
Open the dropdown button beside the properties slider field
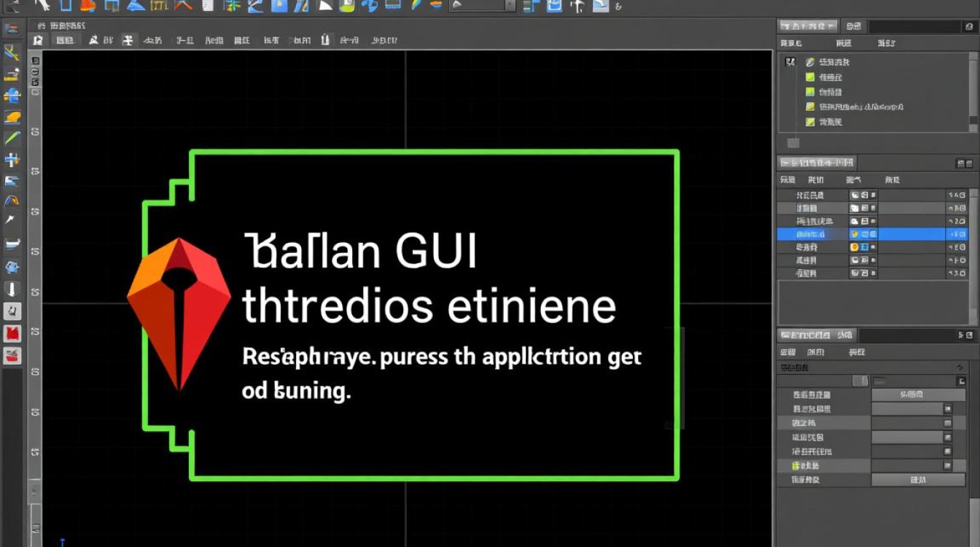tap(961, 381)
